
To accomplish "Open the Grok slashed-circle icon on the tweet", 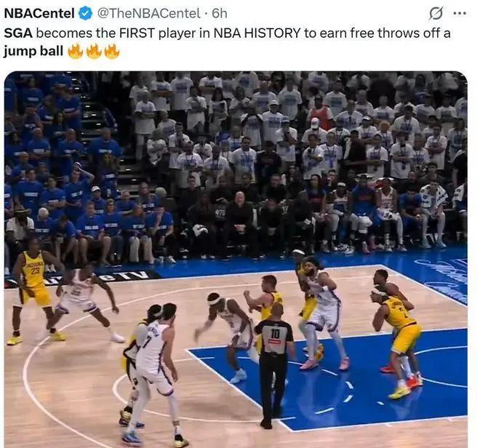I will coord(436,14).
